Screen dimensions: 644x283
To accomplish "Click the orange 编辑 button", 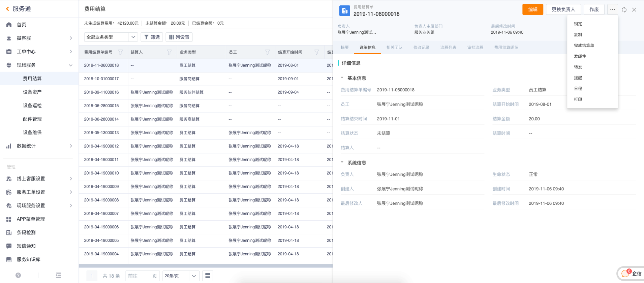I will (x=532, y=9).
